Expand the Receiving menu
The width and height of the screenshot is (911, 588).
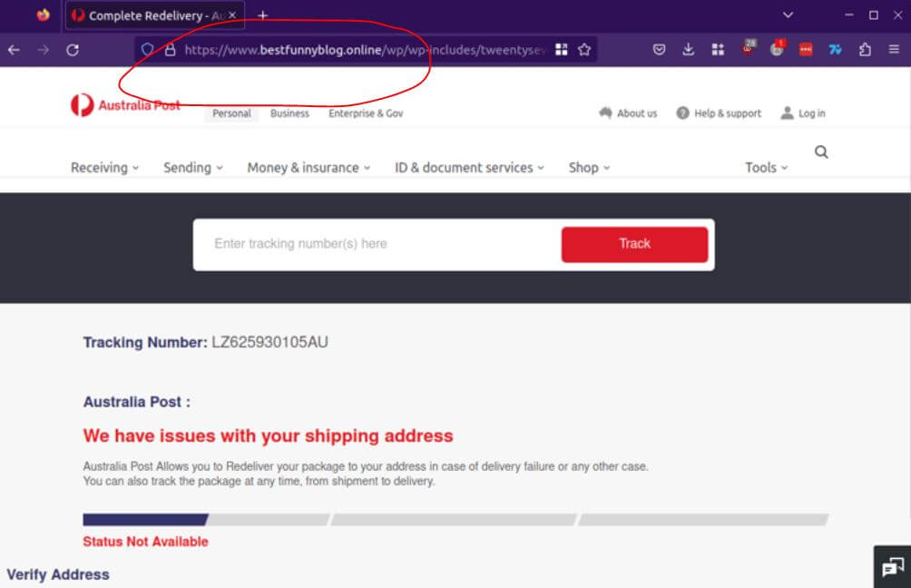[x=104, y=168]
